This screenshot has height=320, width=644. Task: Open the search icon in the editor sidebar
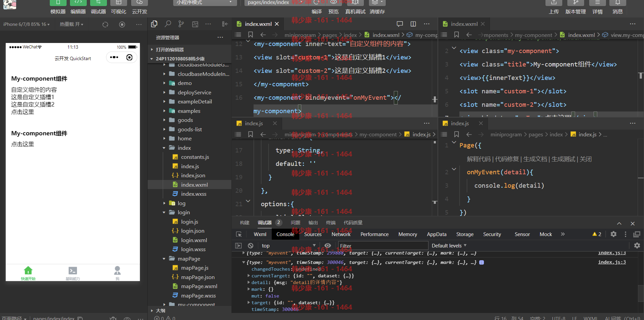[168, 24]
